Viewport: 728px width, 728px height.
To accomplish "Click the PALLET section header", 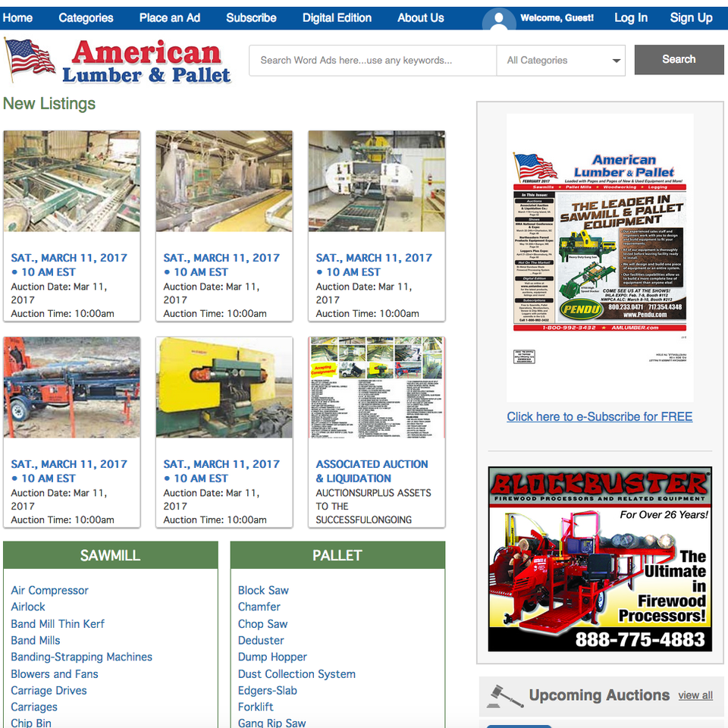I will 337,555.
